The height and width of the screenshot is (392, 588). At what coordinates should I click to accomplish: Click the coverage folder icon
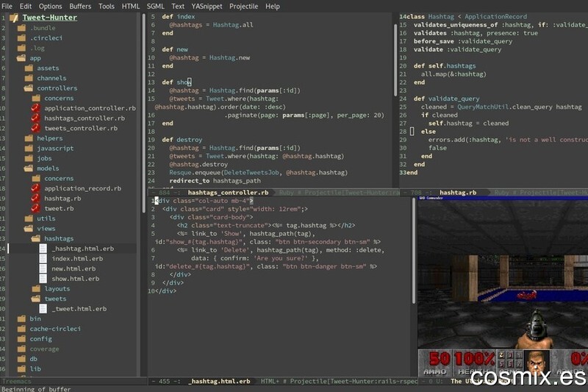pos(22,349)
